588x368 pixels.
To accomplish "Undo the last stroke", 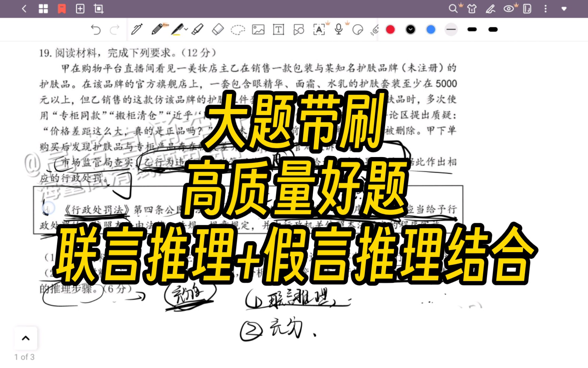I will [x=96, y=30].
